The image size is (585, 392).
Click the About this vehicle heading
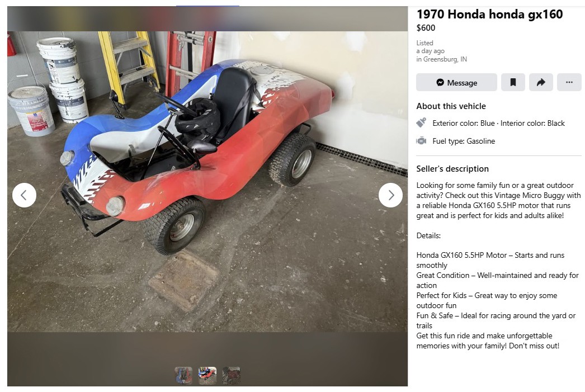click(x=451, y=106)
